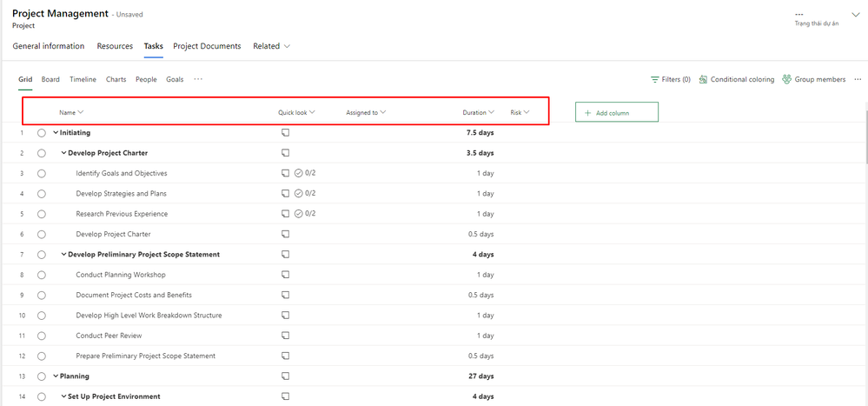Image resolution: width=868 pixels, height=406 pixels.
Task: Click the Conditional coloring icon
Action: [703, 80]
